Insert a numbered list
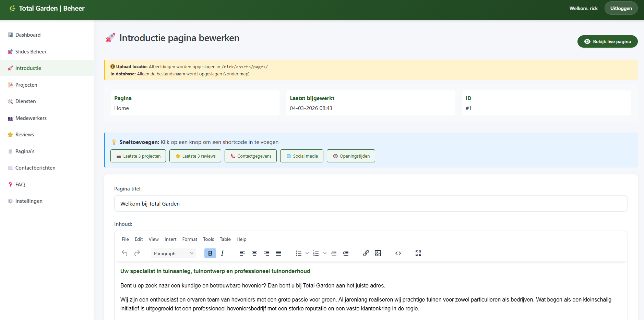 (x=316, y=253)
